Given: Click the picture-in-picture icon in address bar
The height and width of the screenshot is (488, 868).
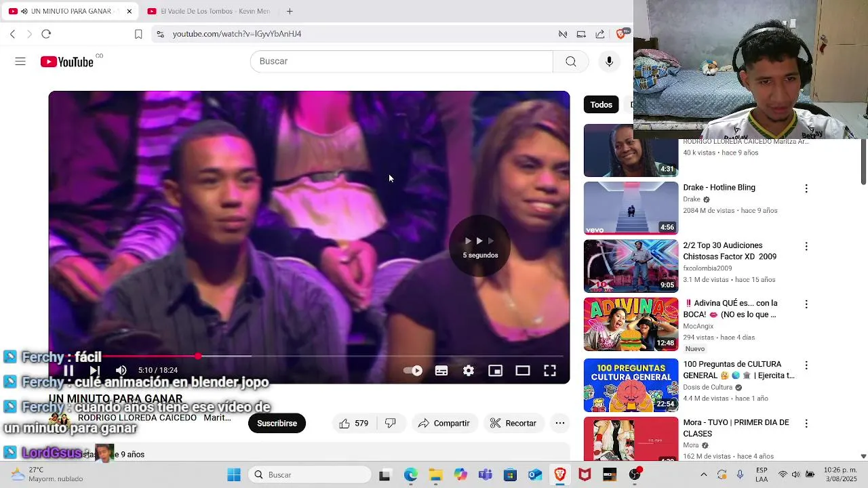Looking at the screenshot, I should coord(581,34).
